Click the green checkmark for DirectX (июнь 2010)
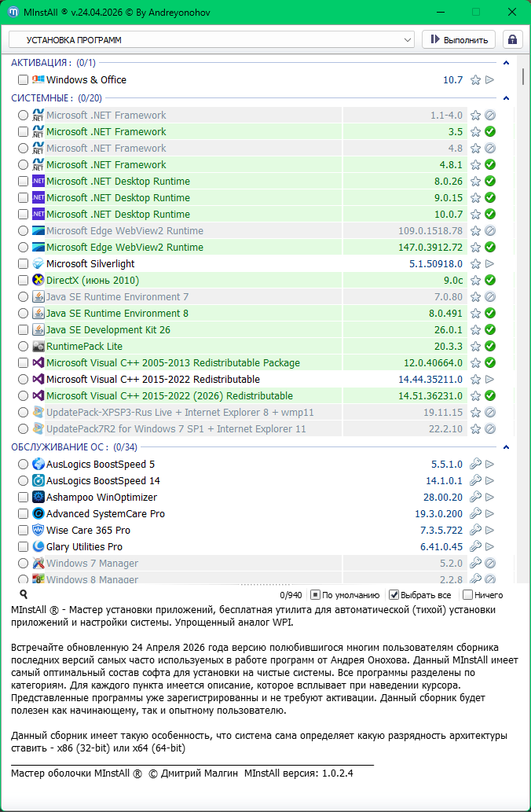Viewport: 531px width, 812px height. coord(489,281)
